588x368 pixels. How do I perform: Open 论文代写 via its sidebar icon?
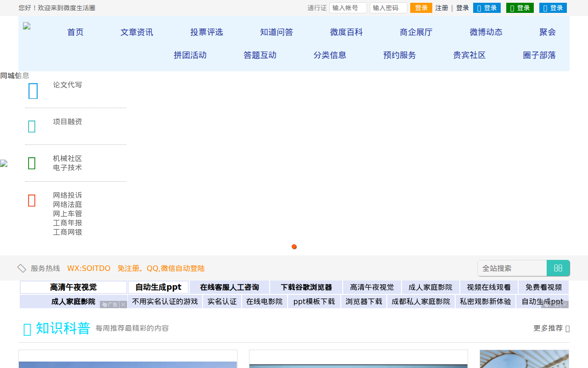tap(33, 91)
